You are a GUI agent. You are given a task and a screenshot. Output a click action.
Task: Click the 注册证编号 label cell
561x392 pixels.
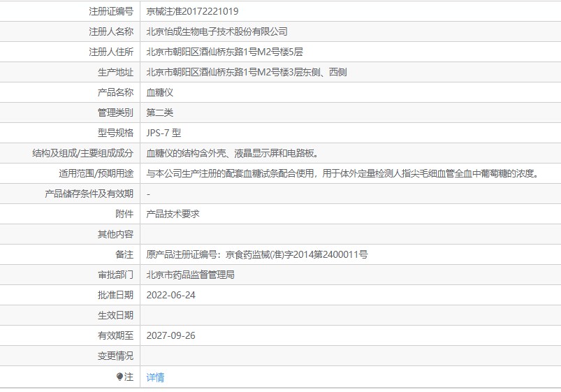(x=111, y=11)
